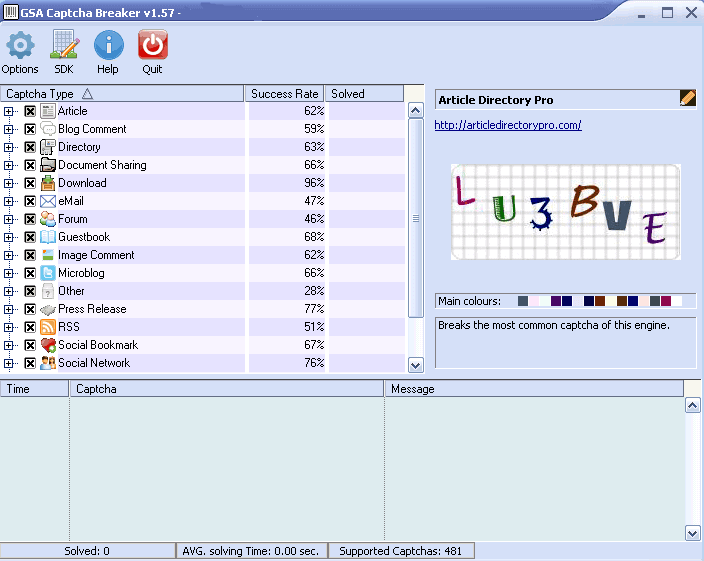Click the Directory category icon
This screenshot has width=704, height=561.
coord(48,147)
